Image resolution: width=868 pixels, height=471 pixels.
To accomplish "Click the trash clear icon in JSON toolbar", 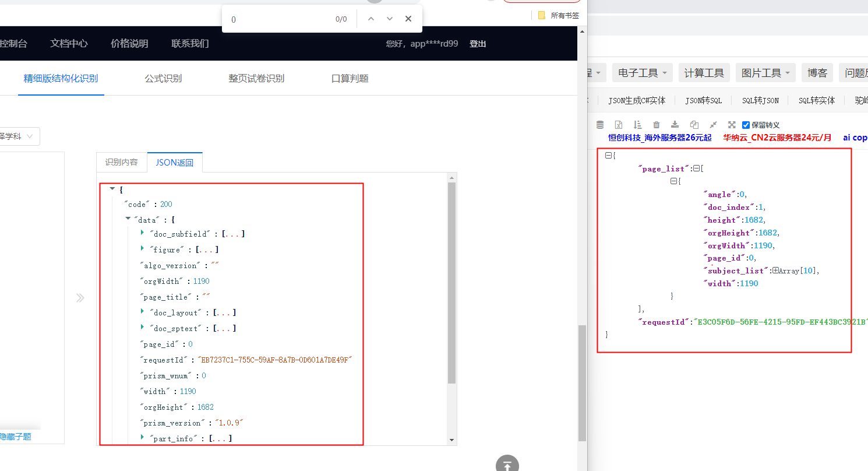I will 657,125.
